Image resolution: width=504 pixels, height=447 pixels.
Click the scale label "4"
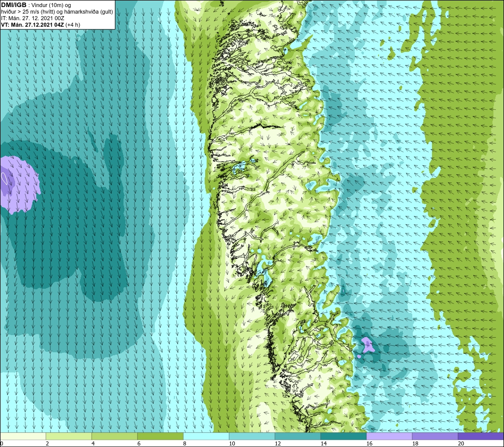(93, 444)
